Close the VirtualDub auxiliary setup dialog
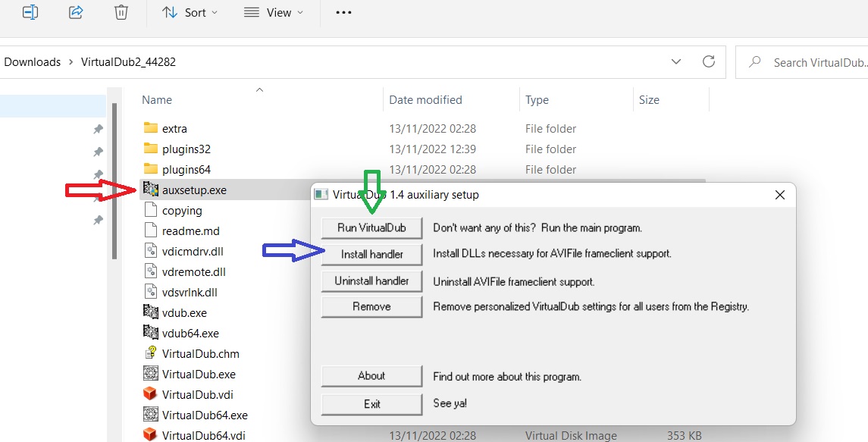Image resolution: width=868 pixels, height=442 pixels. (x=780, y=195)
